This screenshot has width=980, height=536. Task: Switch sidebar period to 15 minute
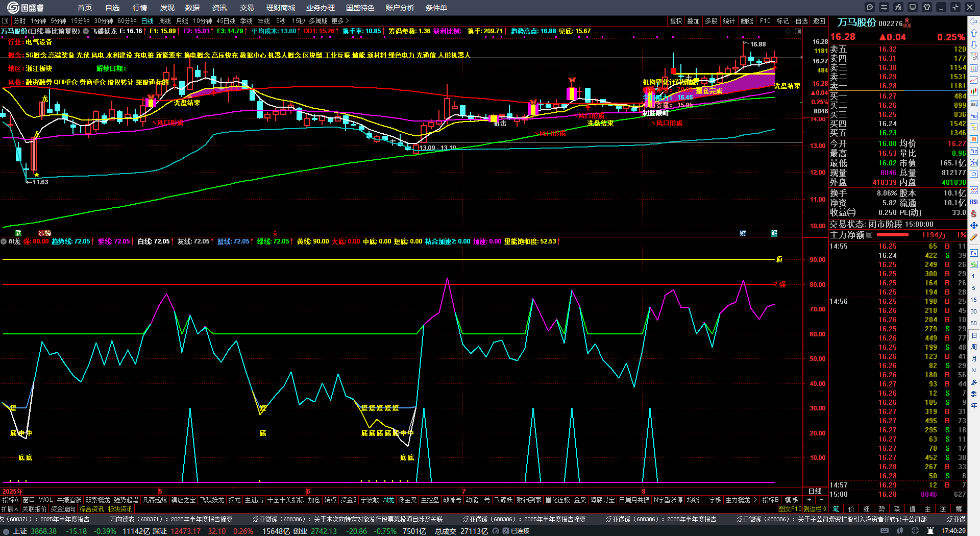click(x=974, y=300)
